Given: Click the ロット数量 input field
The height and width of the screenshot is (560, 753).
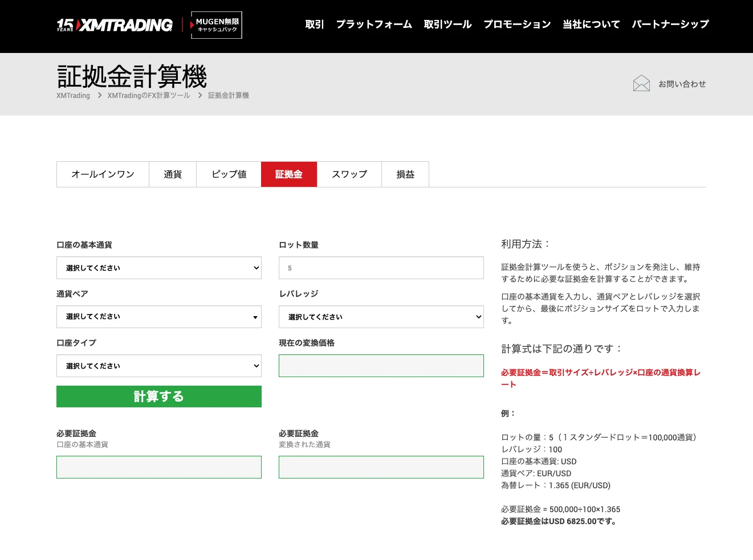Looking at the screenshot, I should coord(381,268).
